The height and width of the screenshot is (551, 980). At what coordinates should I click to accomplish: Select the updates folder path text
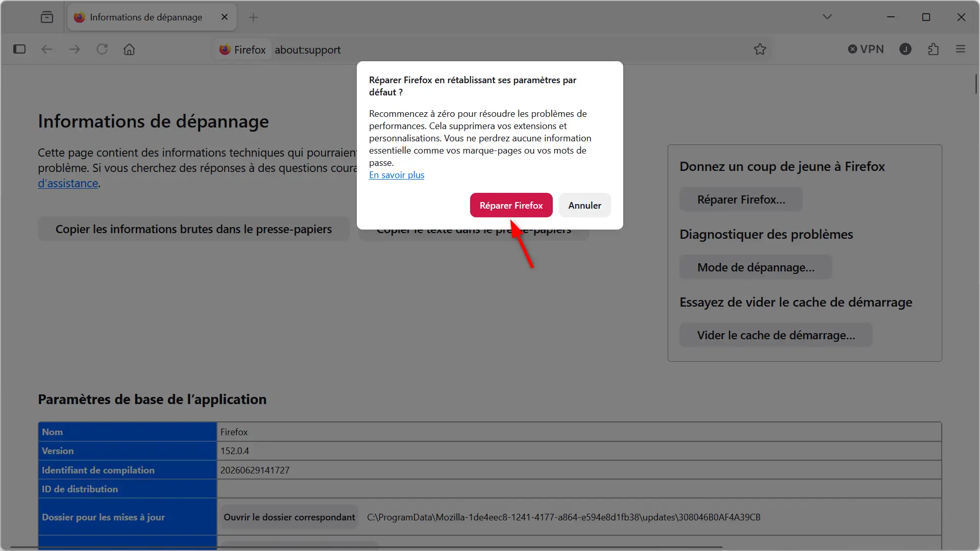pos(563,517)
